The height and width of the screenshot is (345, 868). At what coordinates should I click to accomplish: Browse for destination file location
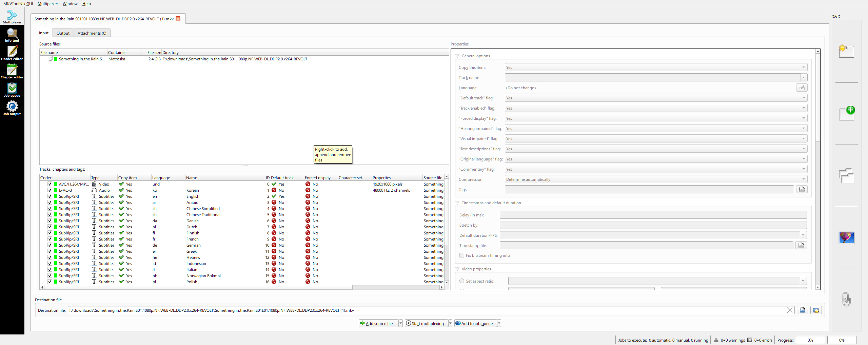(803, 310)
